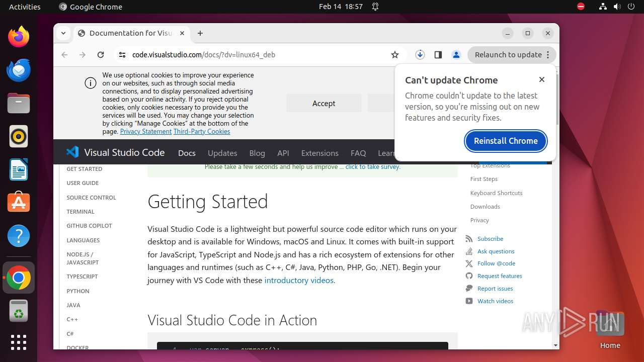
Task: Toggle the Chrome side panel icon
Action: pyautogui.click(x=438, y=55)
